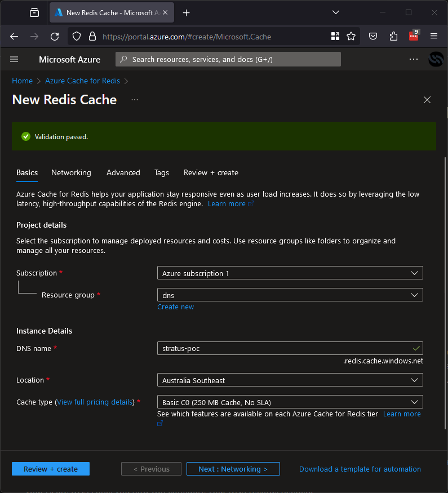Open a new browser tab
The width and height of the screenshot is (448, 493).
(x=186, y=12)
